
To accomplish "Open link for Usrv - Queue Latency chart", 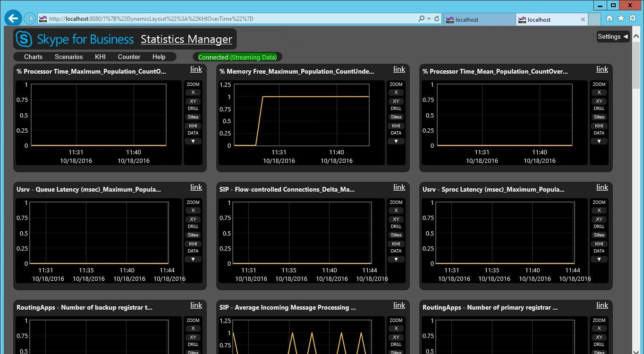I will click(x=196, y=187).
